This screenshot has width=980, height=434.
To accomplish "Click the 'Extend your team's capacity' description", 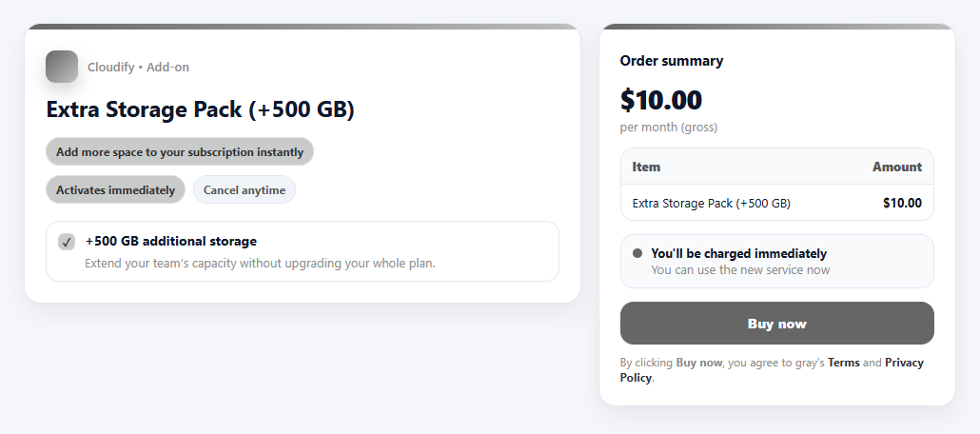I will [x=260, y=263].
